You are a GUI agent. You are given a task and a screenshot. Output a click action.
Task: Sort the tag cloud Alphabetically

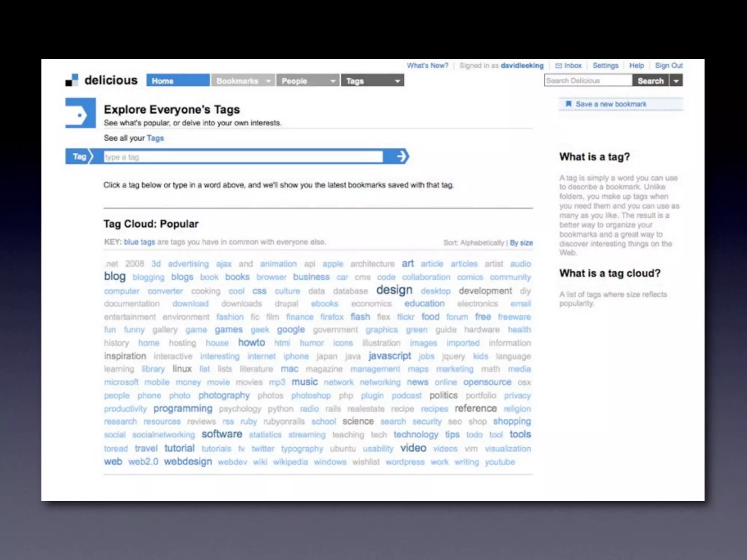[x=482, y=243]
